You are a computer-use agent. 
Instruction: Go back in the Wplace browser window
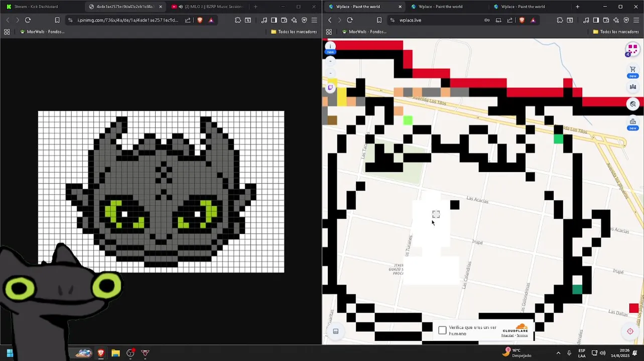pos(330,20)
